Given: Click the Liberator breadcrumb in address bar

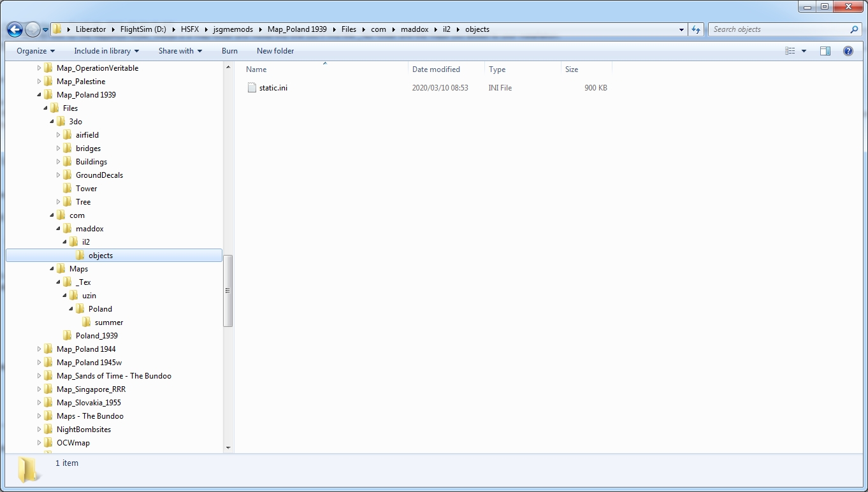Looking at the screenshot, I should click(x=91, y=29).
